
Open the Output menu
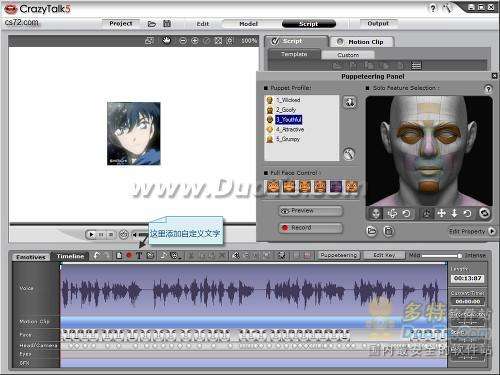pos(378,24)
